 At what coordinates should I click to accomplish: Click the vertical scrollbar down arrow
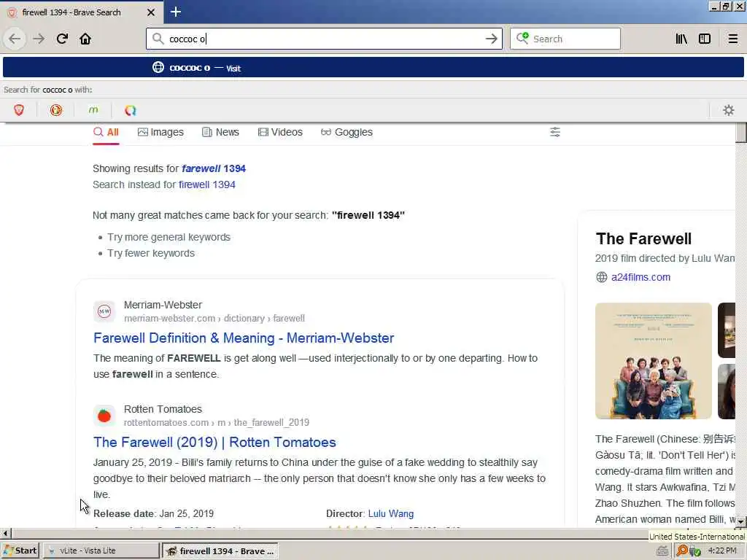click(740, 521)
